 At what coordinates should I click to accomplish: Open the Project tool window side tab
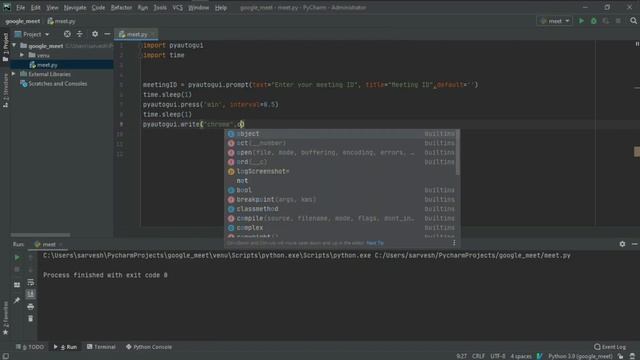5,47
